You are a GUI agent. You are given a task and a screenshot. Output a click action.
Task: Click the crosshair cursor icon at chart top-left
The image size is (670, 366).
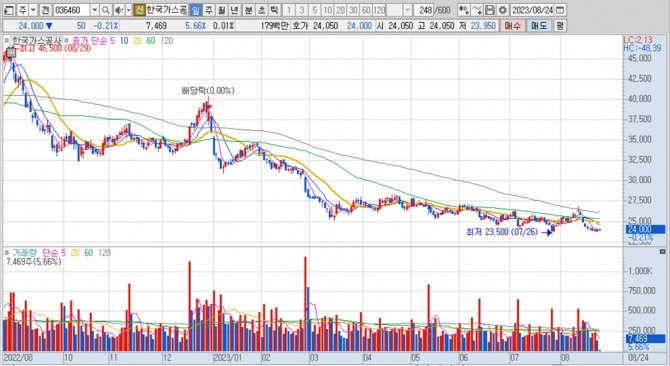click(11, 53)
